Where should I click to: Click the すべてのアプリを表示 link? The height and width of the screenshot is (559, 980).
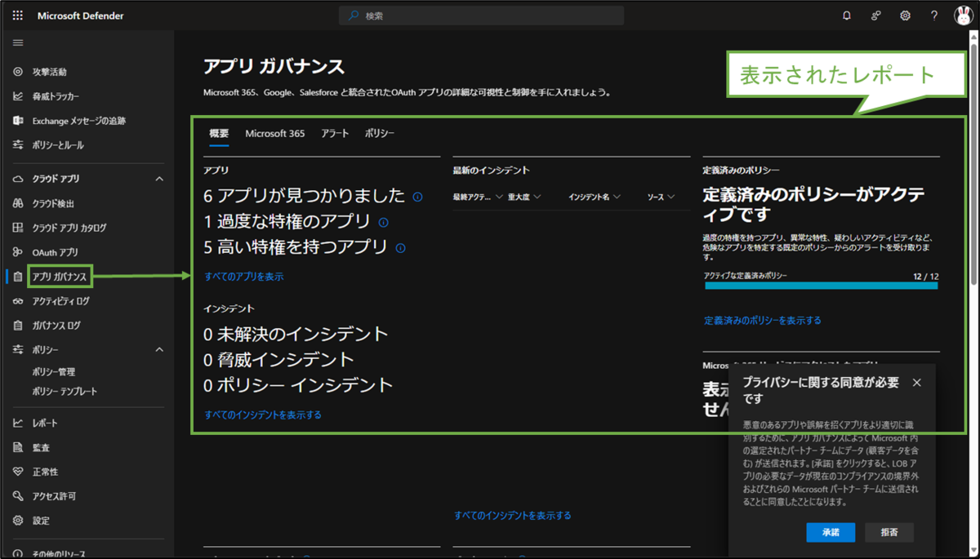coord(244,277)
